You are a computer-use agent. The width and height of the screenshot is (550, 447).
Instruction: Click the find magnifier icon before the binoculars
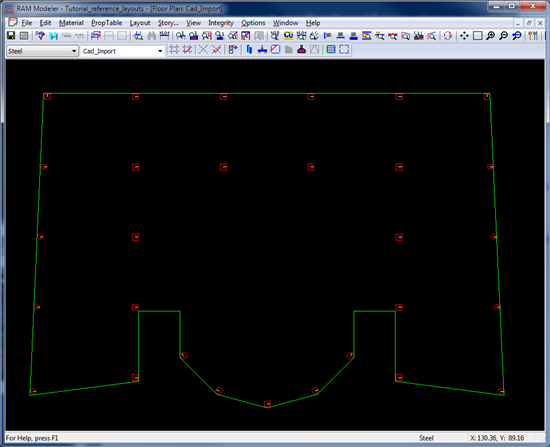[x=138, y=35]
